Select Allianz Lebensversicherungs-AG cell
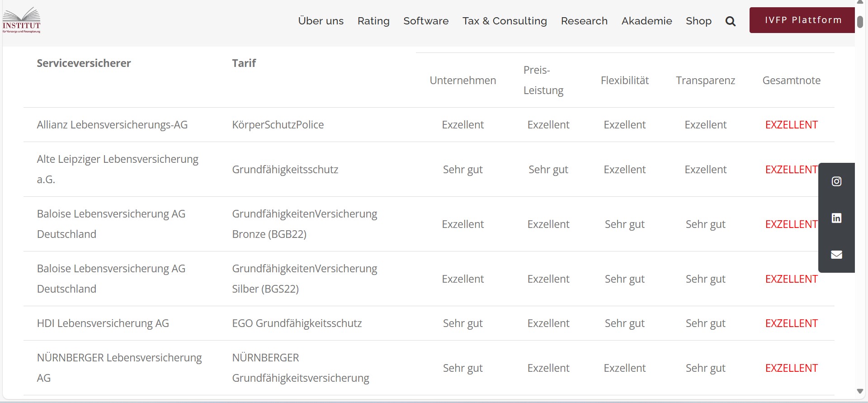Viewport: 868px width, 403px height. 112,124
